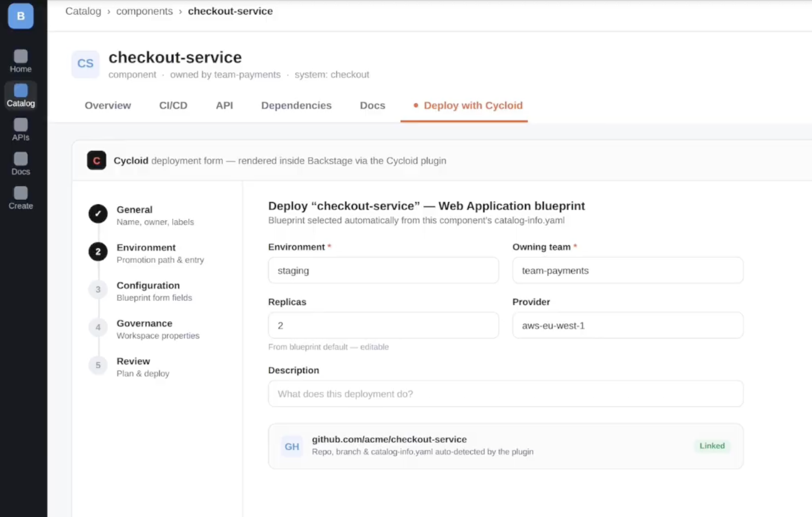Click the Linked status badge
Screen dimensions: 812x517
pyautogui.click(x=712, y=446)
